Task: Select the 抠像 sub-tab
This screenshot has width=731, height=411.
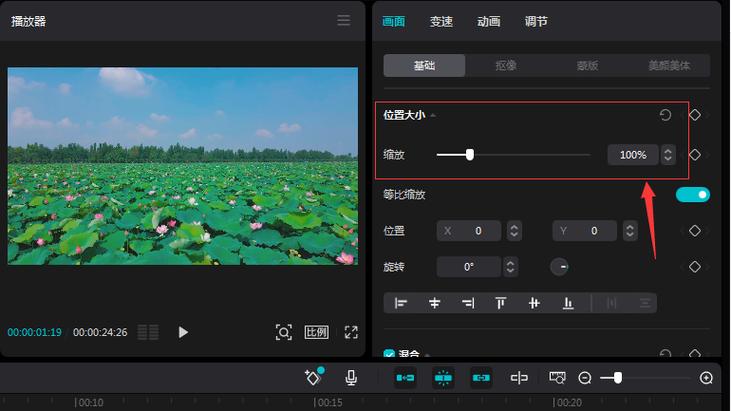Action: click(506, 66)
